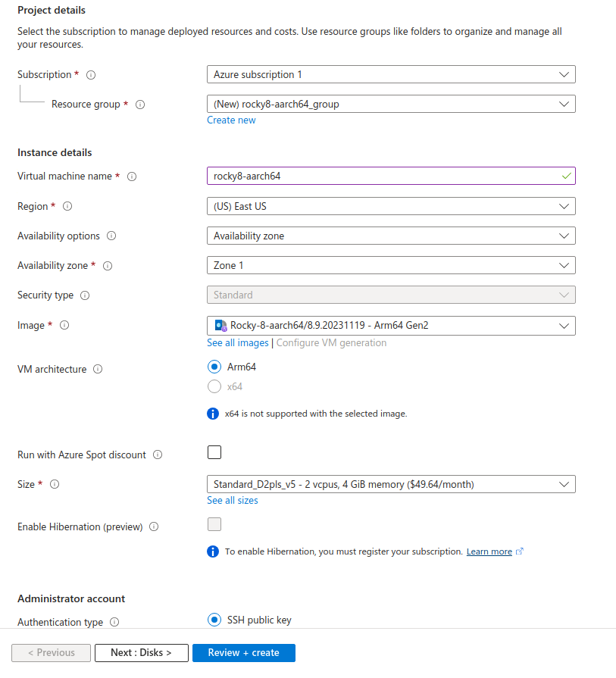
Task: Open the Subscription dropdown
Action: pyautogui.click(x=390, y=74)
